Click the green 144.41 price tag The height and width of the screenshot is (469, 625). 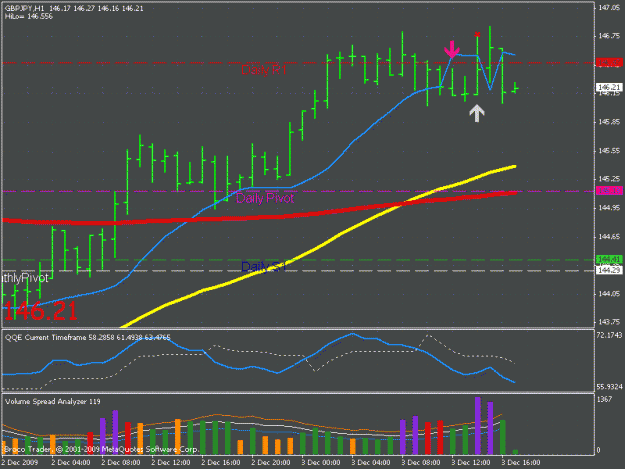[609, 259]
